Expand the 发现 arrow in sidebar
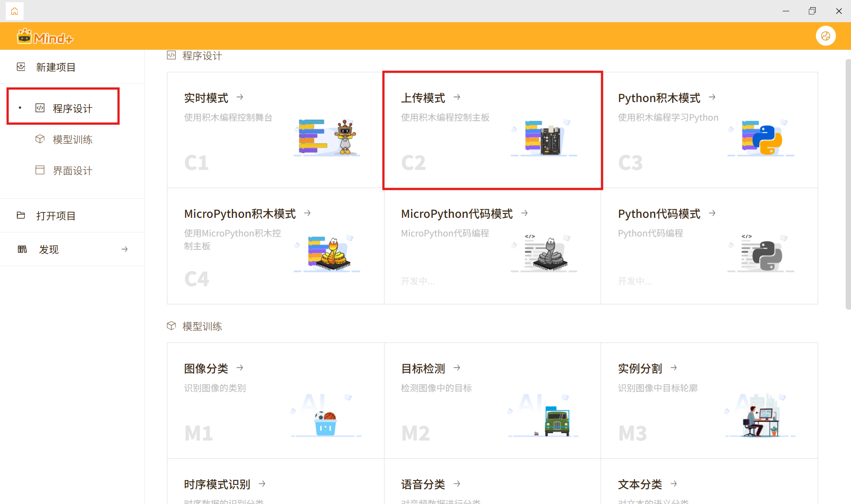This screenshot has width=851, height=504. click(124, 249)
